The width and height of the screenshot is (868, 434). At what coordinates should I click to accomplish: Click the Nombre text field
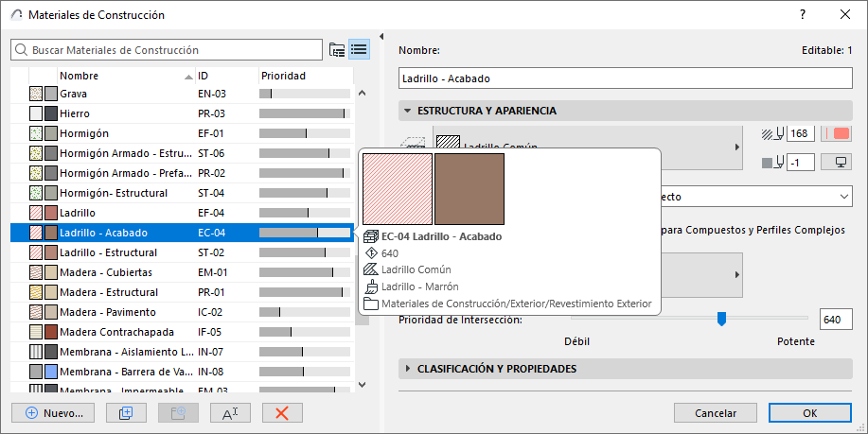tap(626, 78)
